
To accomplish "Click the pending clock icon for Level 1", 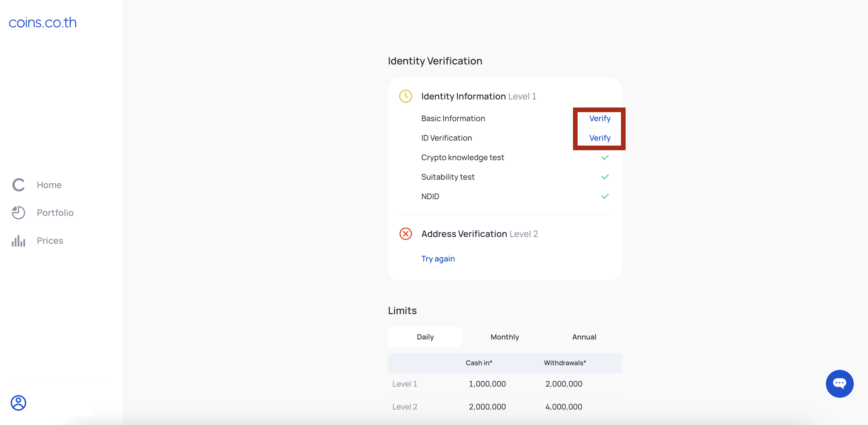I will click(x=406, y=96).
